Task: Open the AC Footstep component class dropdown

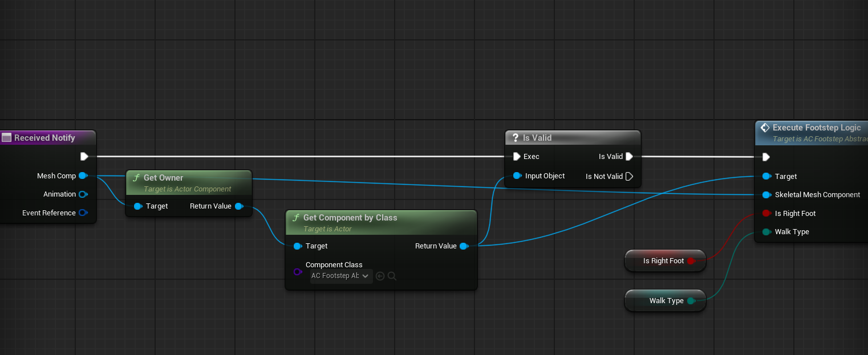Action: tap(341, 276)
